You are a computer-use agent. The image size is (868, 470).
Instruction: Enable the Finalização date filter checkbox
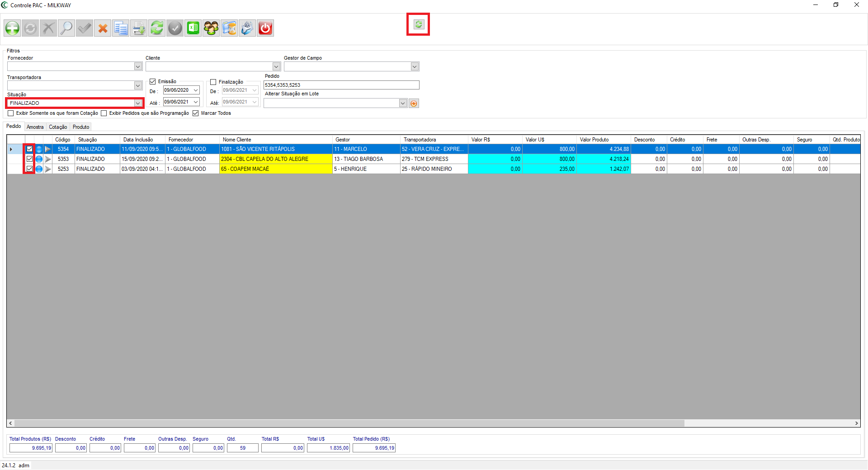click(213, 82)
